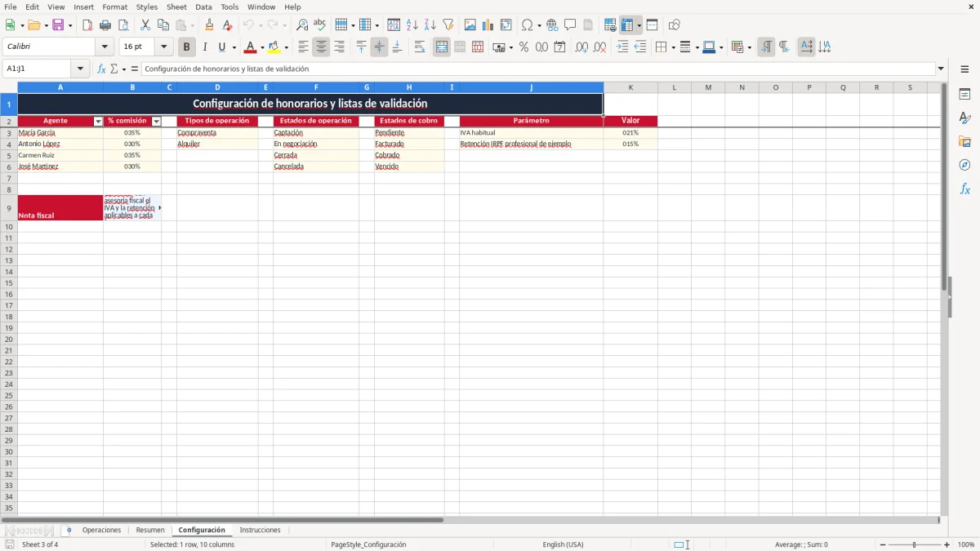980x551 pixels.
Task: Apply the AutoFilter funnel
Action: pyautogui.click(x=448, y=25)
